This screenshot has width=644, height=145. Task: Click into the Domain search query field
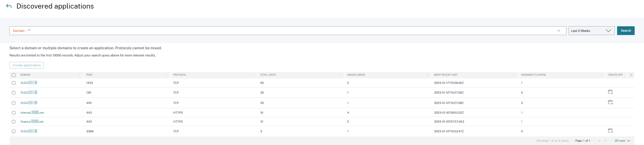[275, 31]
